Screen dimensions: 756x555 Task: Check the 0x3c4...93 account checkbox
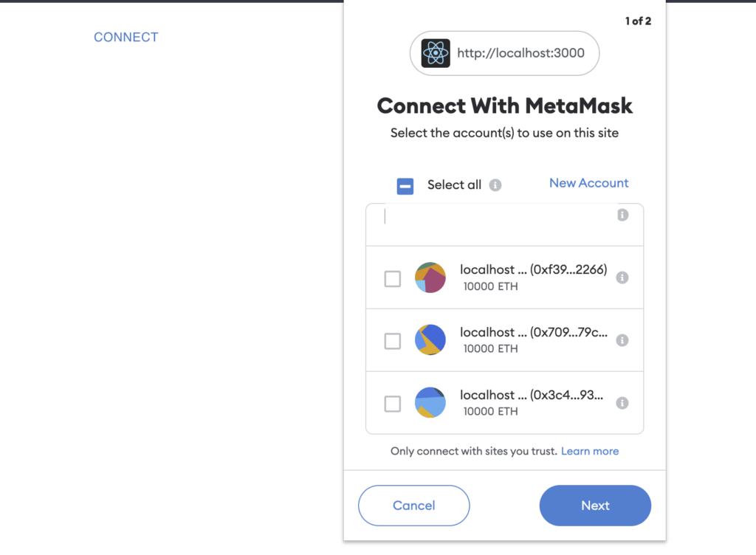coord(393,404)
